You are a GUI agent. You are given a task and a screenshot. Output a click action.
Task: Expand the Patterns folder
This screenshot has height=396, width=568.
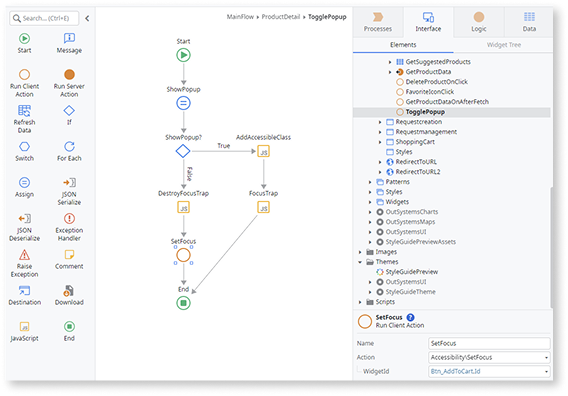370,182
